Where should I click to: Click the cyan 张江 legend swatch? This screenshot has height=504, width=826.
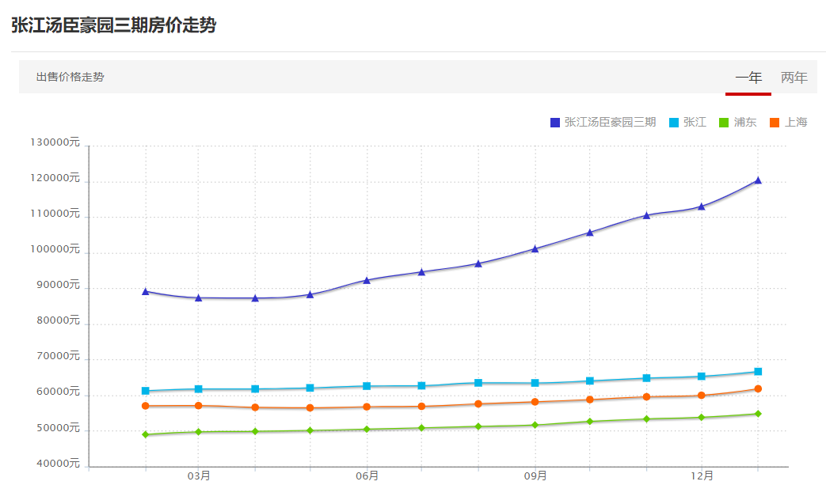(x=674, y=123)
